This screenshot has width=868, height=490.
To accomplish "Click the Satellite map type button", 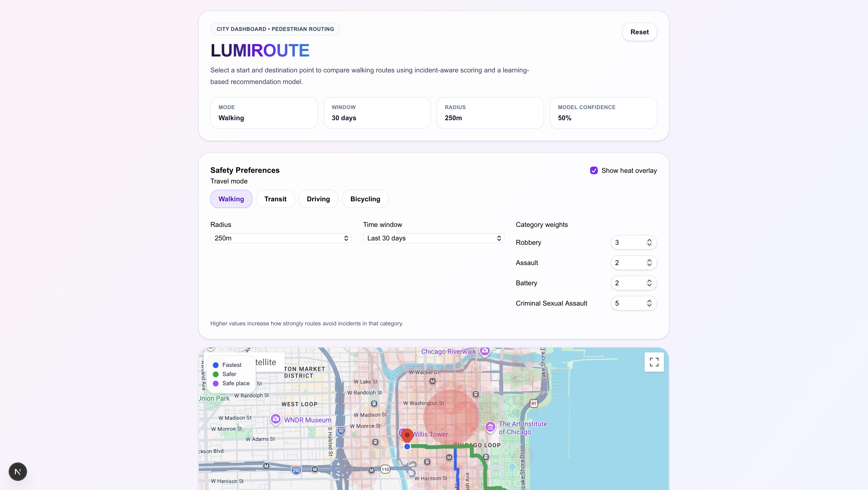I will click(x=269, y=362).
